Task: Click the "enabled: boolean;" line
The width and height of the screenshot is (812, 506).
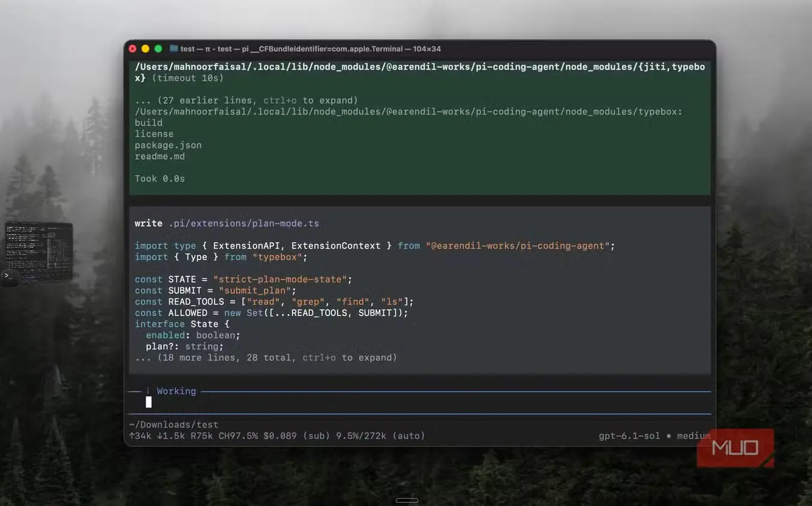Action: (x=193, y=335)
